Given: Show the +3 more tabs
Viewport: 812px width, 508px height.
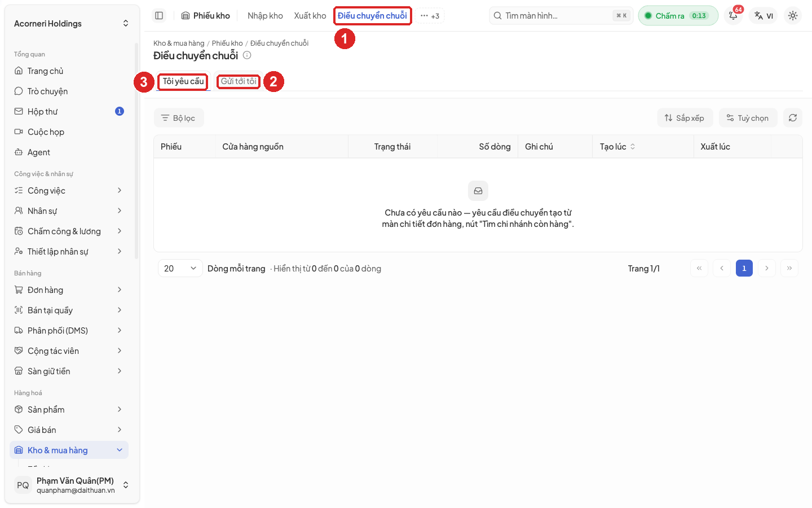Looking at the screenshot, I should pos(430,16).
